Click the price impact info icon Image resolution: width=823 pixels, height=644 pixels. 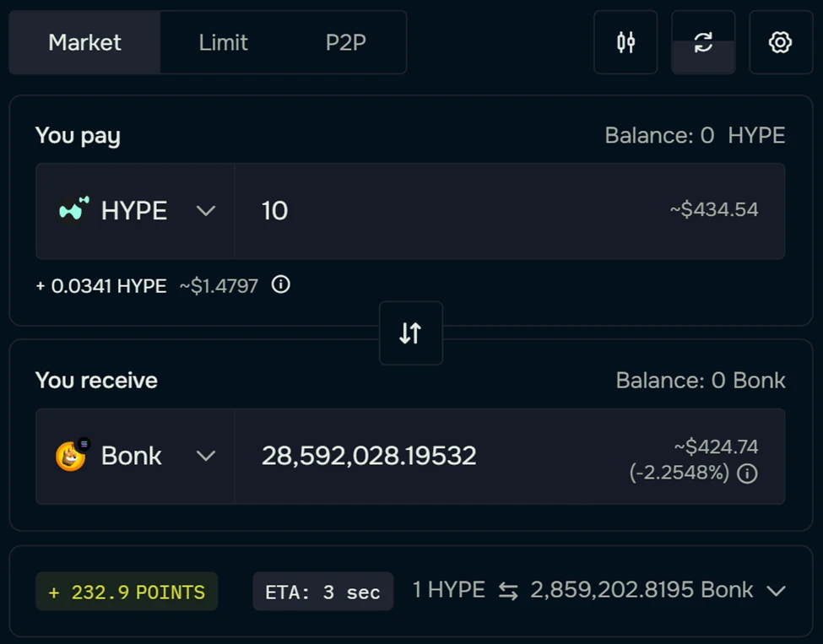click(x=747, y=474)
